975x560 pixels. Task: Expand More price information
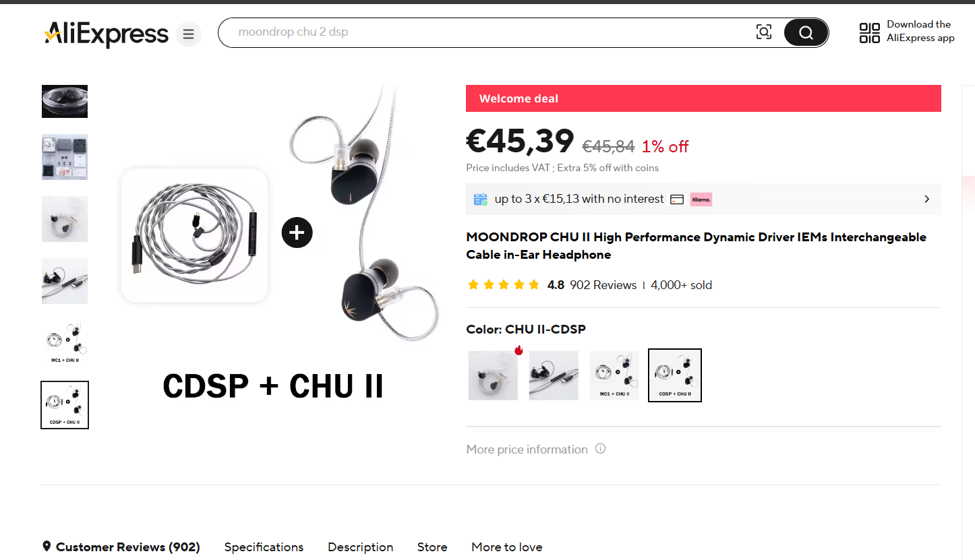tap(527, 449)
